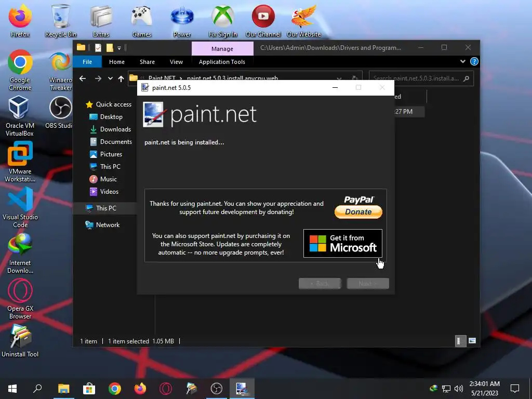Click the paint.net logo in the installer
This screenshot has width=532, height=399.
199,114
